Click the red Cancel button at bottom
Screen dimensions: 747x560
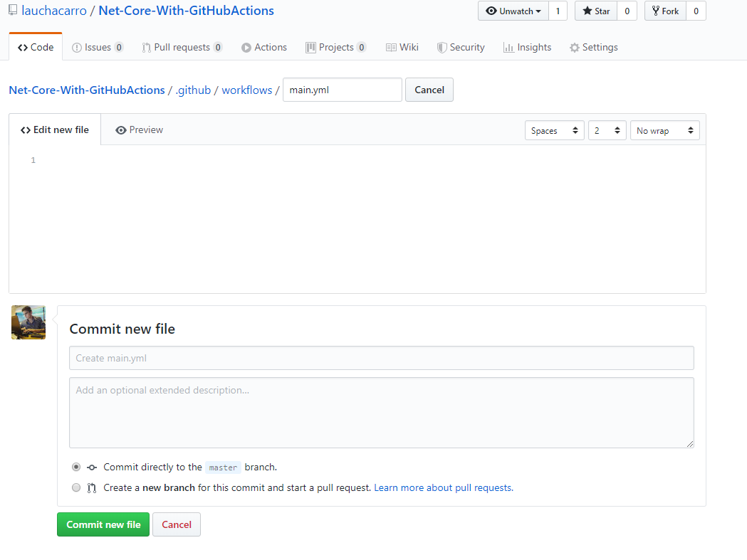177,524
